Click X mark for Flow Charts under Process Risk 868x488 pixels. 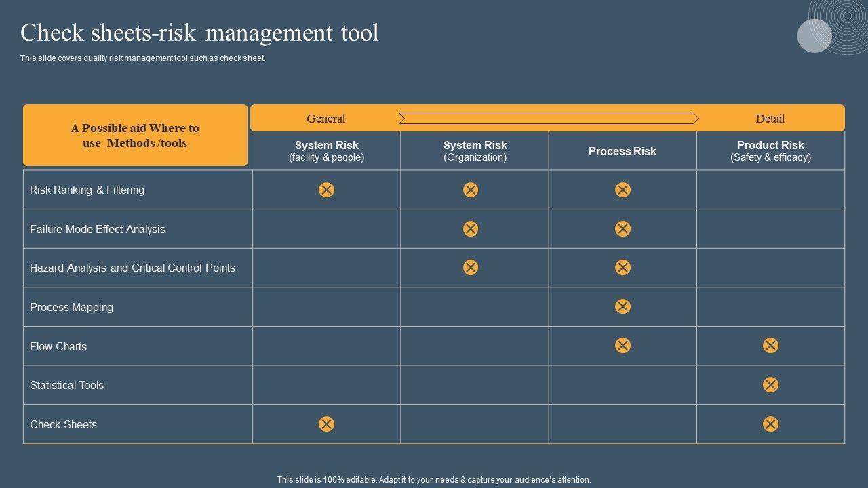tap(623, 346)
